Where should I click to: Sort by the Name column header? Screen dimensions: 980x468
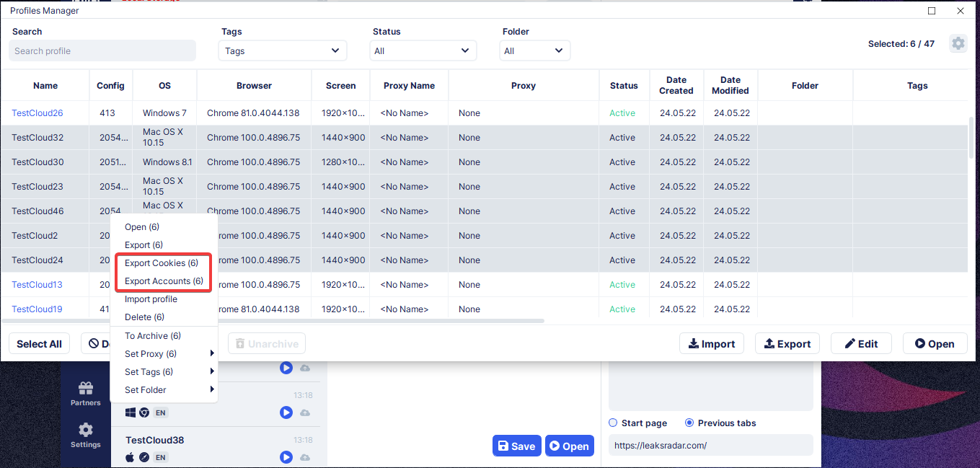pyautogui.click(x=45, y=85)
